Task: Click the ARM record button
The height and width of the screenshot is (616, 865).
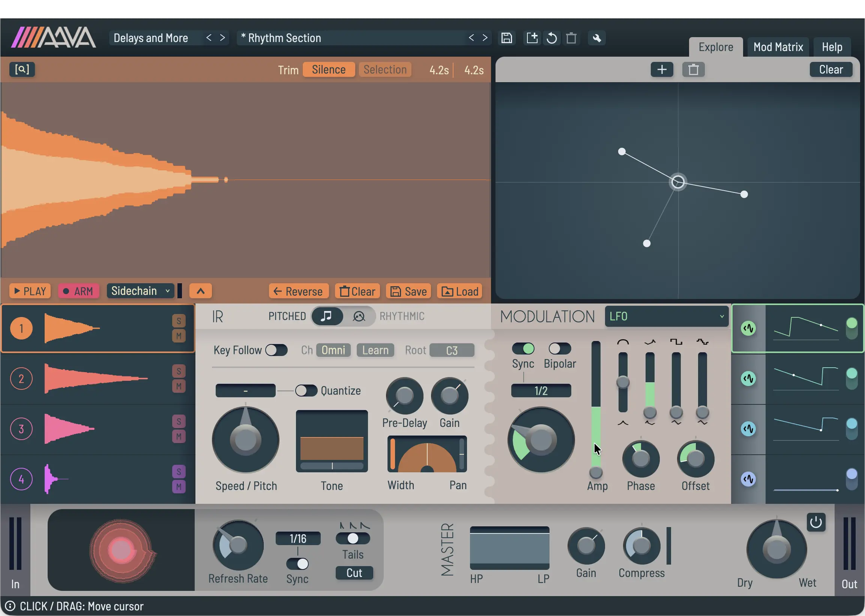Action: (x=78, y=291)
